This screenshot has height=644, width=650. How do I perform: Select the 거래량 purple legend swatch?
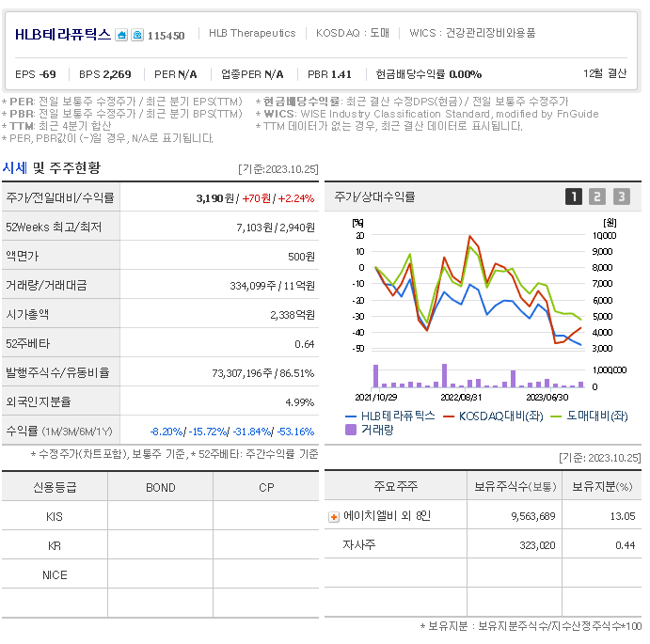[x=351, y=430]
